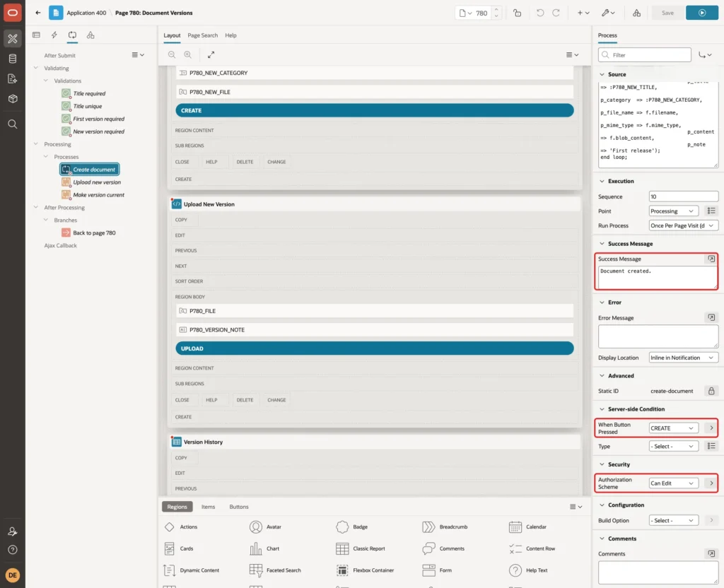724x588 pixels.
Task: Select the P780_NEW_FILE item
Action: click(x=375, y=92)
